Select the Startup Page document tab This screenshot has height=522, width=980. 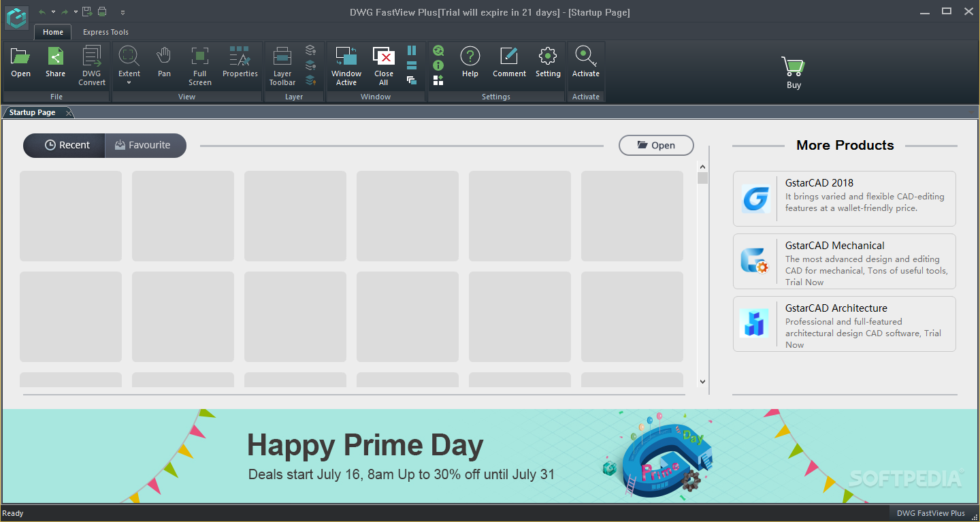coord(33,112)
